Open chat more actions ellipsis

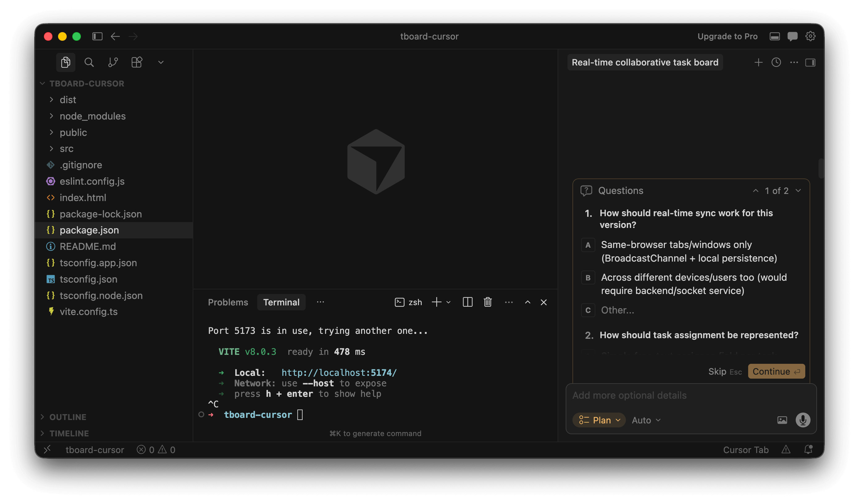(794, 62)
